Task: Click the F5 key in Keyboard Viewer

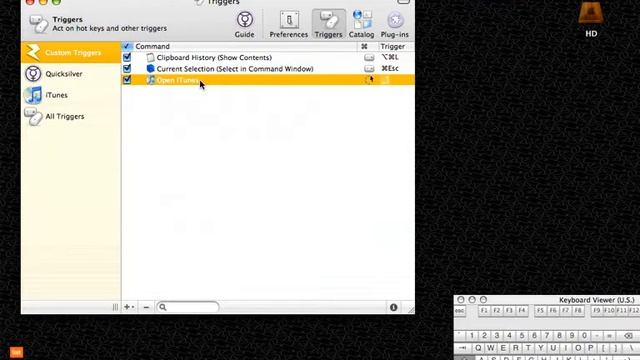Action: tap(540, 311)
